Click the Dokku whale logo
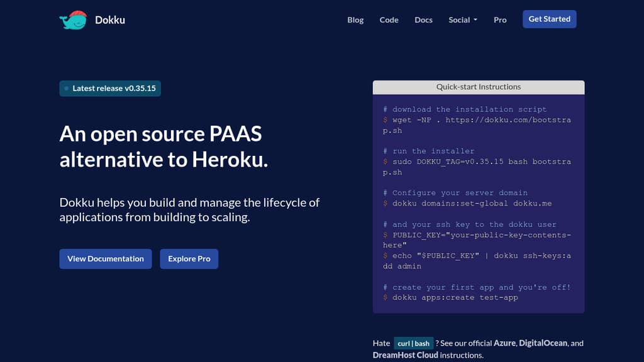644x362 pixels. pos(72,20)
